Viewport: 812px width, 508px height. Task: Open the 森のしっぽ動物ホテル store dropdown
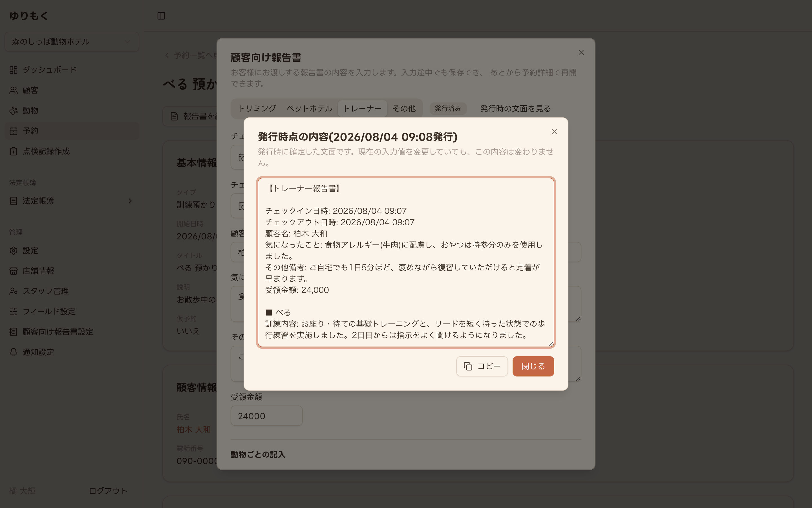coord(72,42)
